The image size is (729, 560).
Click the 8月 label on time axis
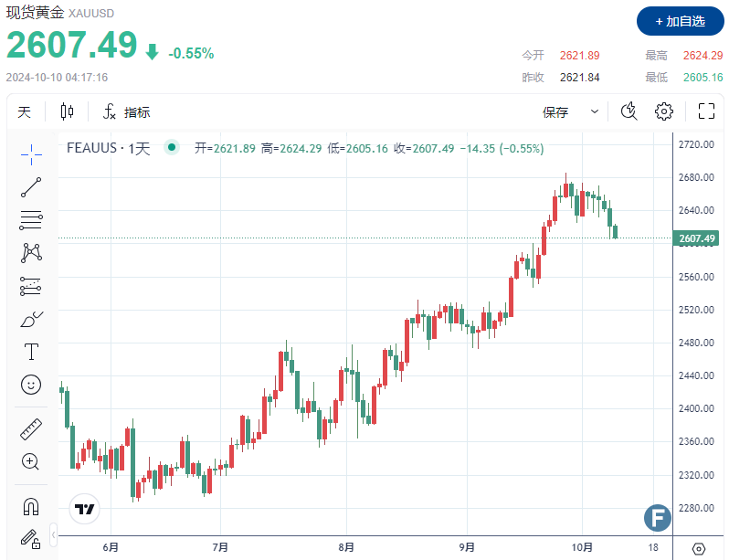click(346, 547)
